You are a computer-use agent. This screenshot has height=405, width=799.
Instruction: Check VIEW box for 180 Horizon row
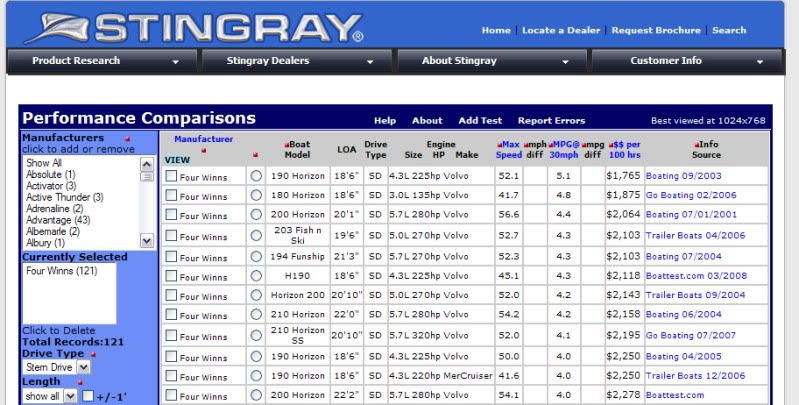171,195
